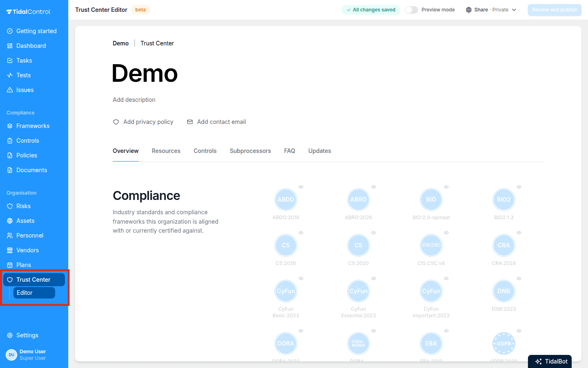Toggle visibility eye for BIO:2.0-opmaat
Screen dimensions: 588x368
point(446,187)
